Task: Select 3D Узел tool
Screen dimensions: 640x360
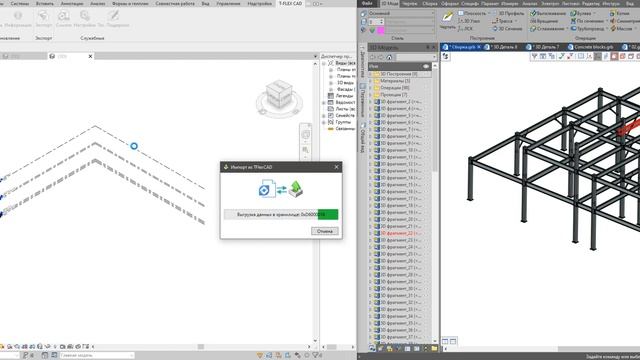Action: (469, 21)
